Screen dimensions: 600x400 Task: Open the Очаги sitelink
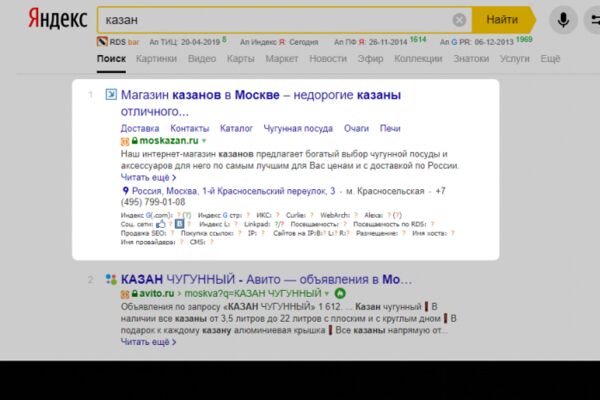356,128
